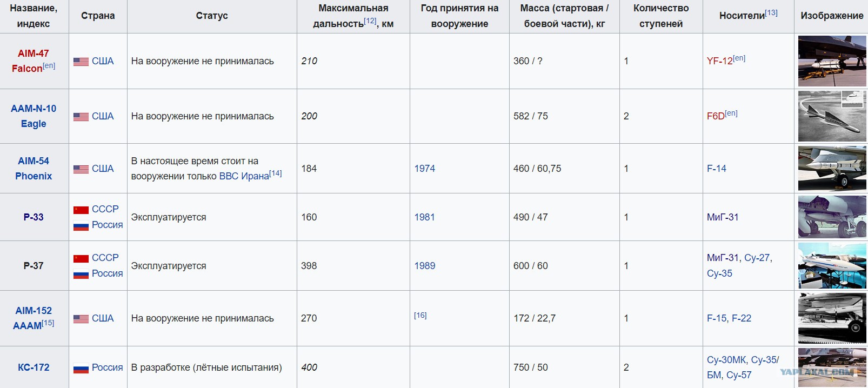Click the Russian flag in КС-172 row
This screenshot has height=388, width=868.
pos(81,368)
